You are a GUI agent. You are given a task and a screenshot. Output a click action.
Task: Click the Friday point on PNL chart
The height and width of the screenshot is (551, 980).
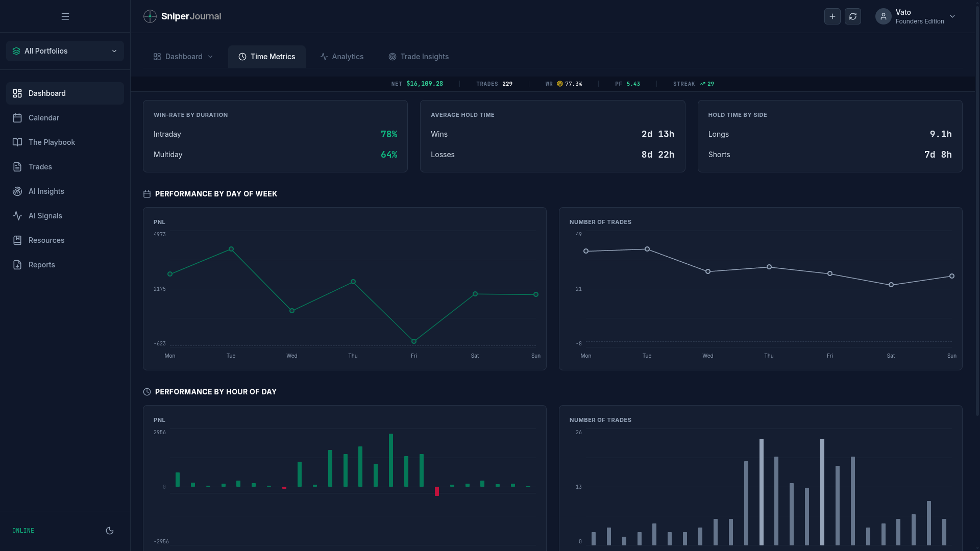coord(414,341)
